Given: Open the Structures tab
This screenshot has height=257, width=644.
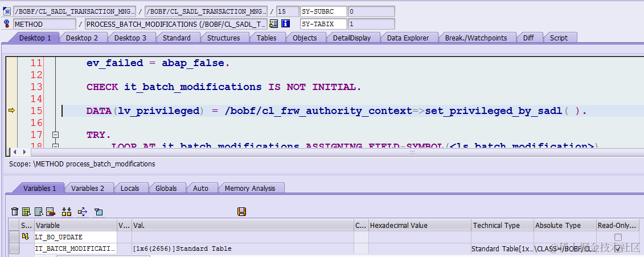Looking at the screenshot, I should pos(223,38).
